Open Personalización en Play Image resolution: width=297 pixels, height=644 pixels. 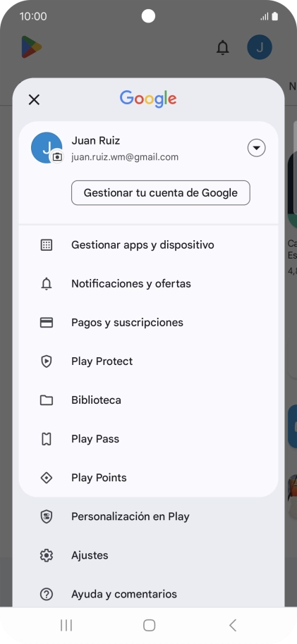(x=148, y=516)
